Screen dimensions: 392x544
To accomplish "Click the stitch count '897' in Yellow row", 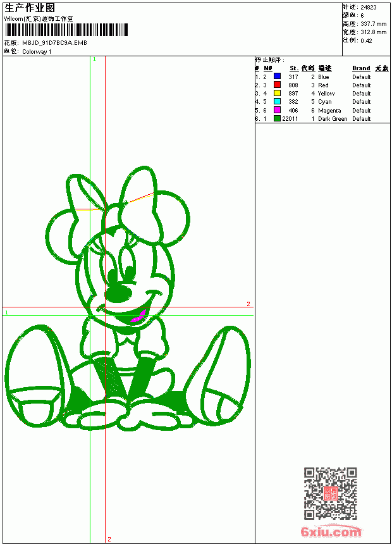I will tap(293, 94).
